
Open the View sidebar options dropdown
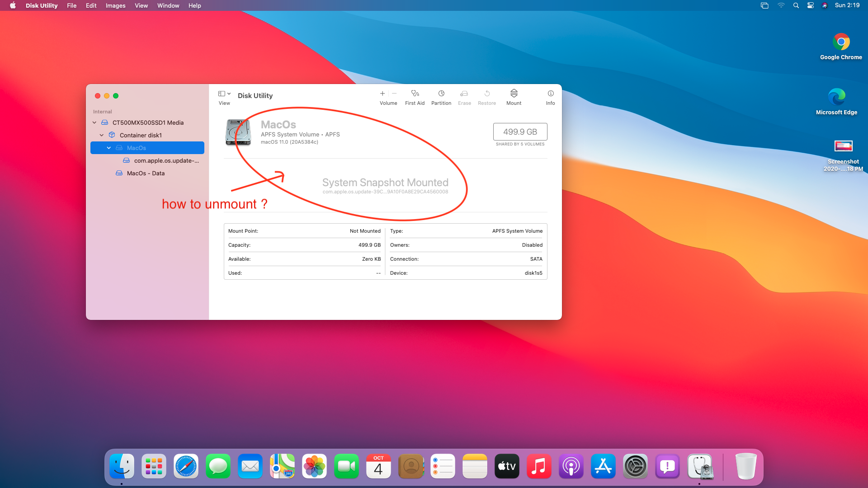tap(224, 94)
